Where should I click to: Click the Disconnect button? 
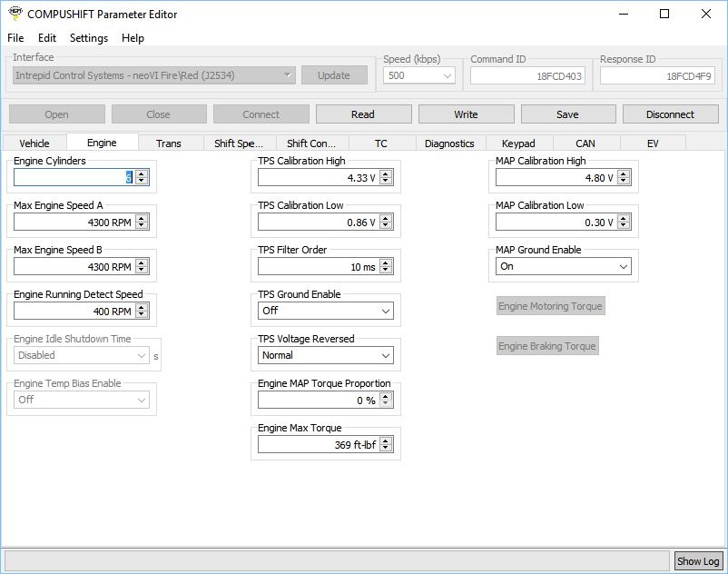[x=670, y=114]
